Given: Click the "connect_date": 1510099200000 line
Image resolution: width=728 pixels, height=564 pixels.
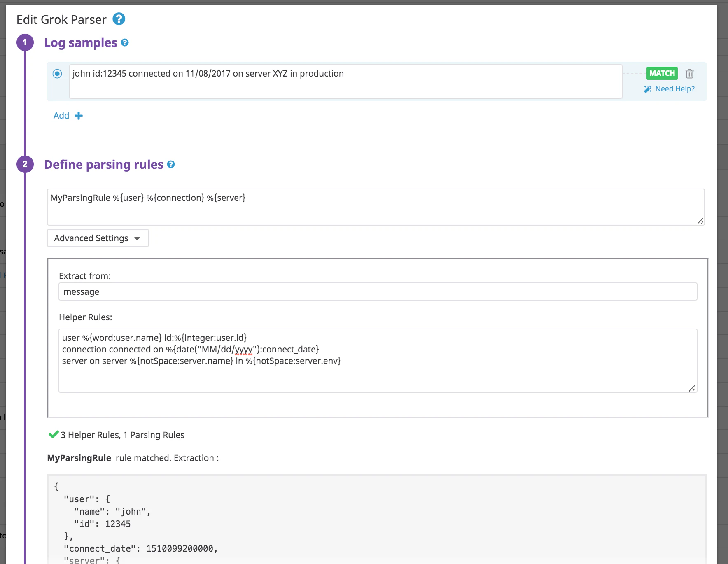Looking at the screenshot, I should (x=141, y=549).
